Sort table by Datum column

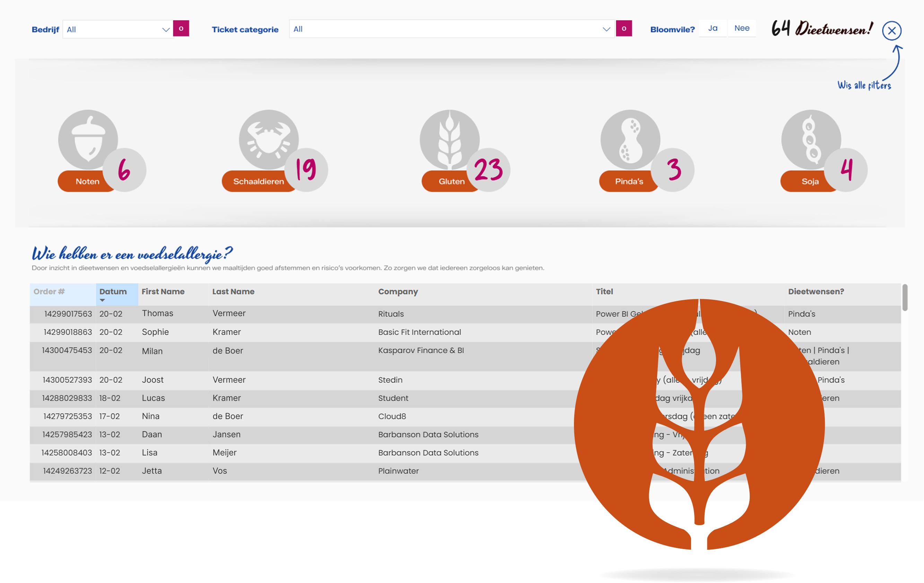(x=113, y=292)
